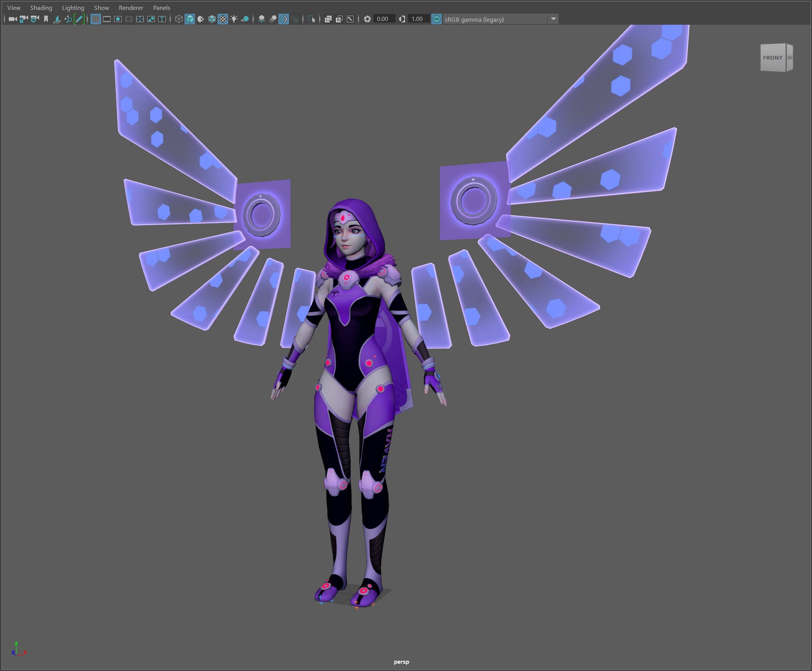Open the Shading menu
Screen dimensions: 812x671
41,8
